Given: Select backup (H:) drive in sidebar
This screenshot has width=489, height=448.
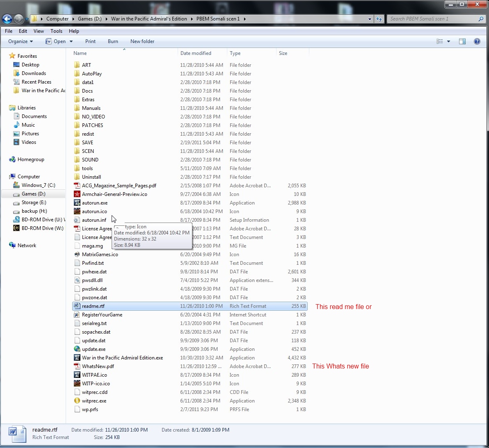Looking at the screenshot, I should point(34,211).
